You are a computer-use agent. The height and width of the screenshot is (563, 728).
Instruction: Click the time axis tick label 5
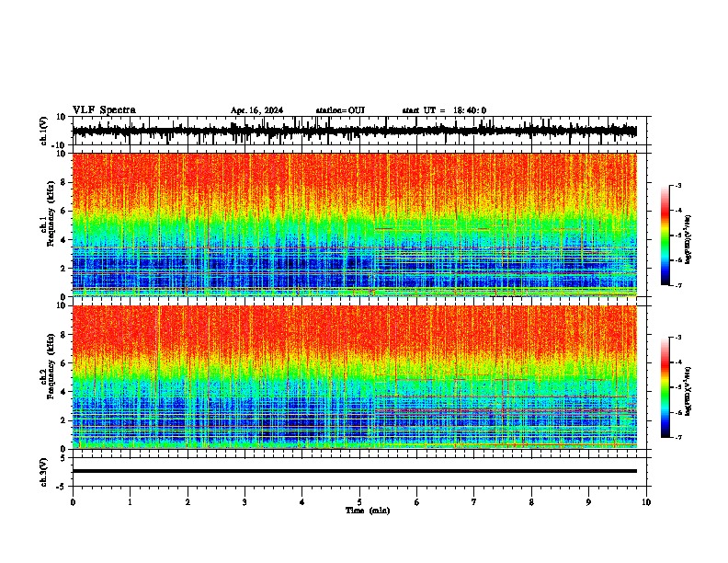click(359, 502)
